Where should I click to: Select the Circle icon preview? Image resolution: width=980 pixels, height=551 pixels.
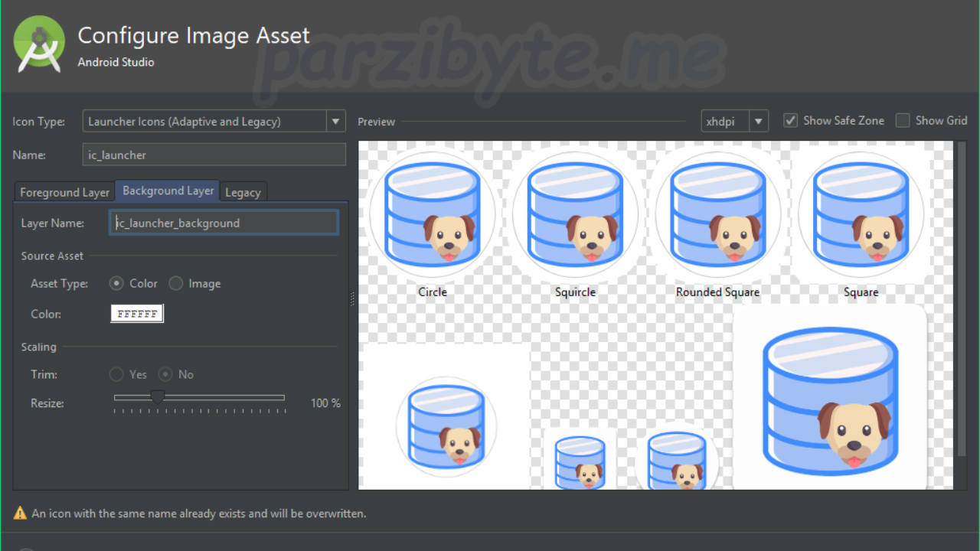click(x=433, y=214)
